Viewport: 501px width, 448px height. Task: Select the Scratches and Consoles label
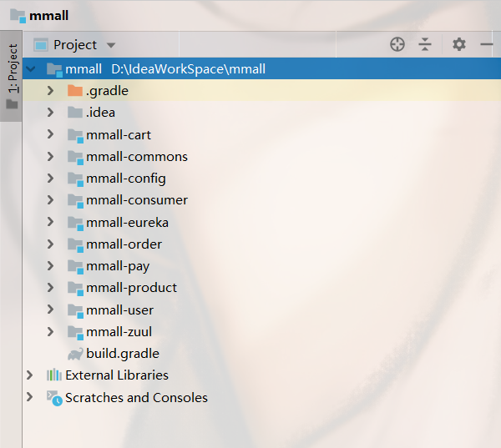pos(136,398)
